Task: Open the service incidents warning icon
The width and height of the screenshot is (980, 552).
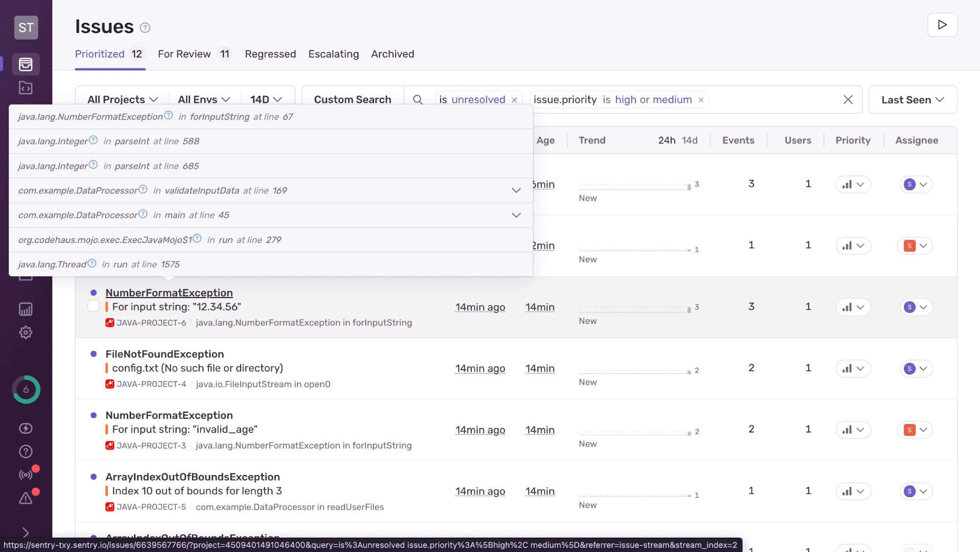Action: (x=25, y=499)
